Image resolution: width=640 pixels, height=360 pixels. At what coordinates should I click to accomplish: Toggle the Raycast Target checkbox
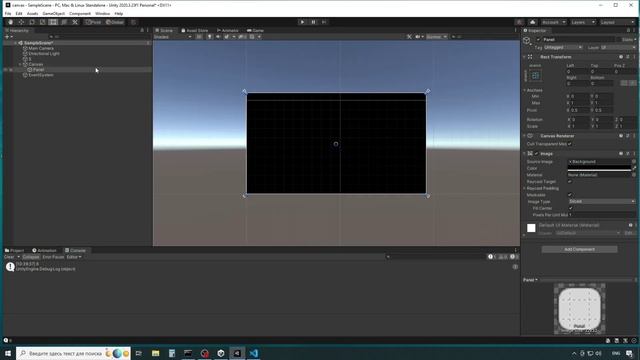(x=570, y=181)
